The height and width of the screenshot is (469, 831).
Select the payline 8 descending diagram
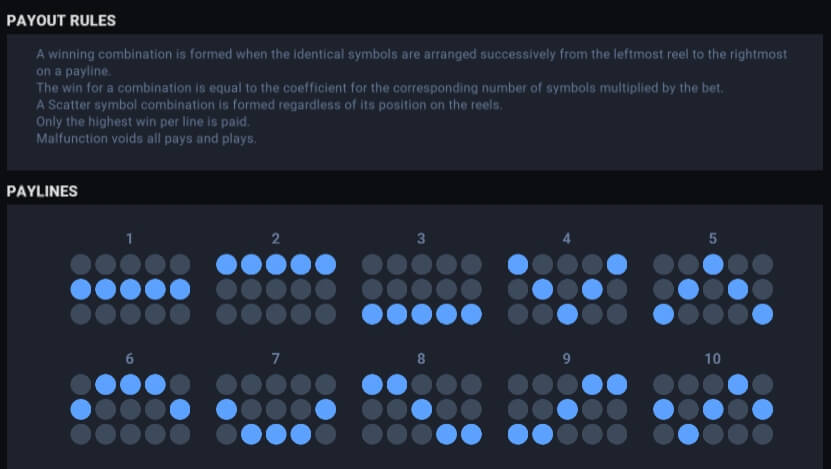click(x=422, y=409)
